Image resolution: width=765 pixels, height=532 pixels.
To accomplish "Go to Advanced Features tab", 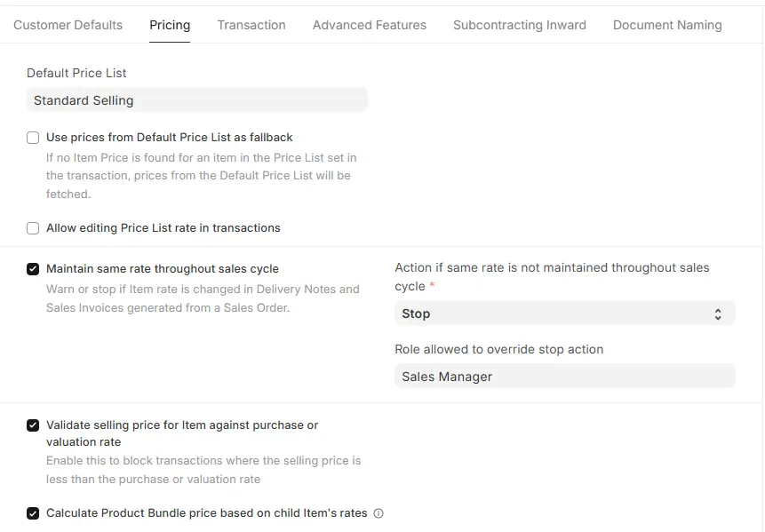I will (x=370, y=25).
